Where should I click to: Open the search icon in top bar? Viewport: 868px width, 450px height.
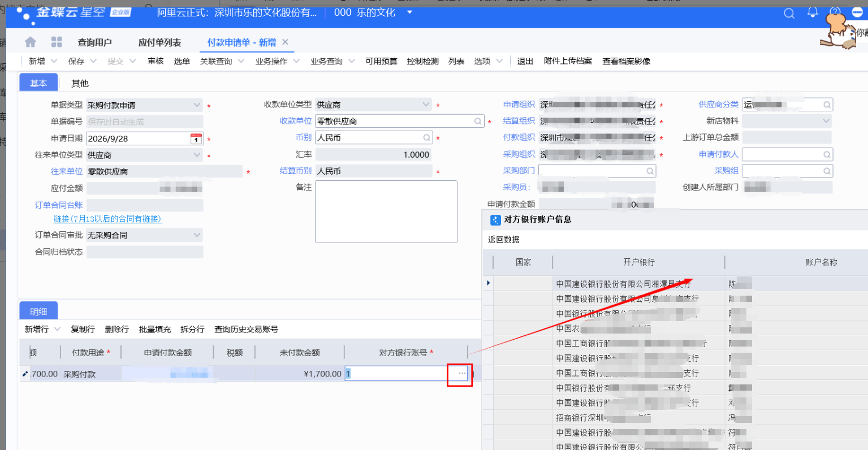(789, 13)
